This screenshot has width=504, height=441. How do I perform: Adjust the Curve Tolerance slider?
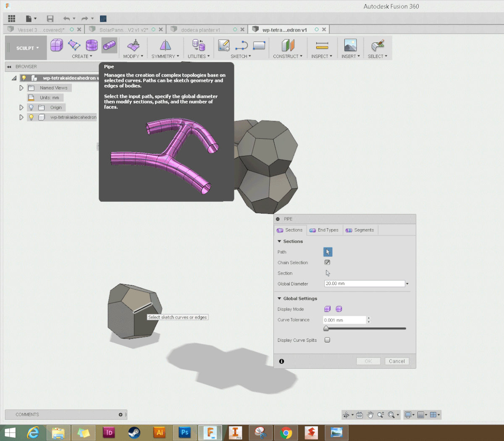pyautogui.click(x=326, y=328)
